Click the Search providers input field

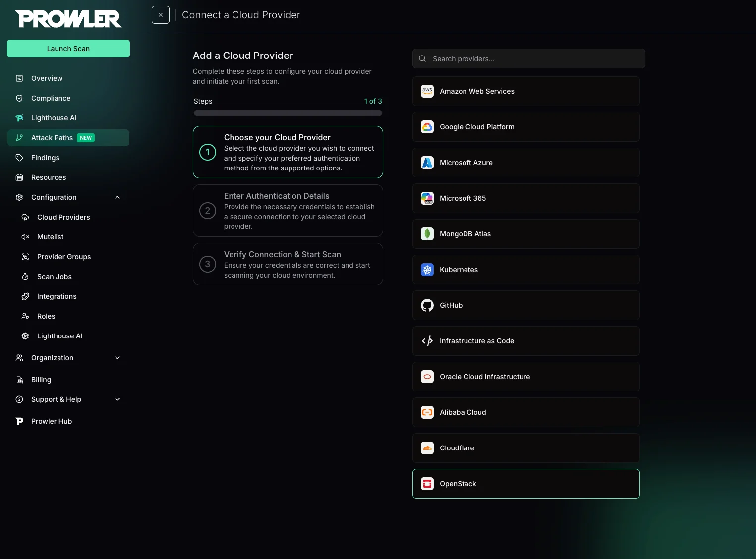coord(529,58)
